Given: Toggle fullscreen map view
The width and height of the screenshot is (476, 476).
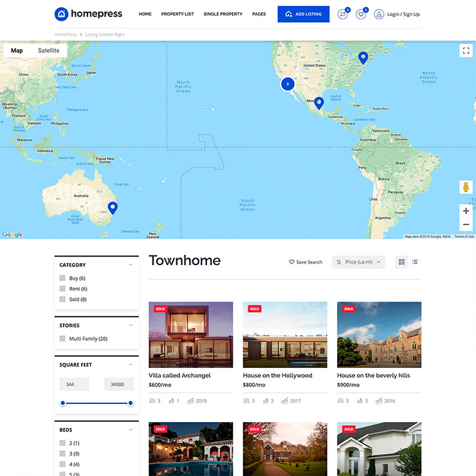Looking at the screenshot, I should click(x=466, y=51).
